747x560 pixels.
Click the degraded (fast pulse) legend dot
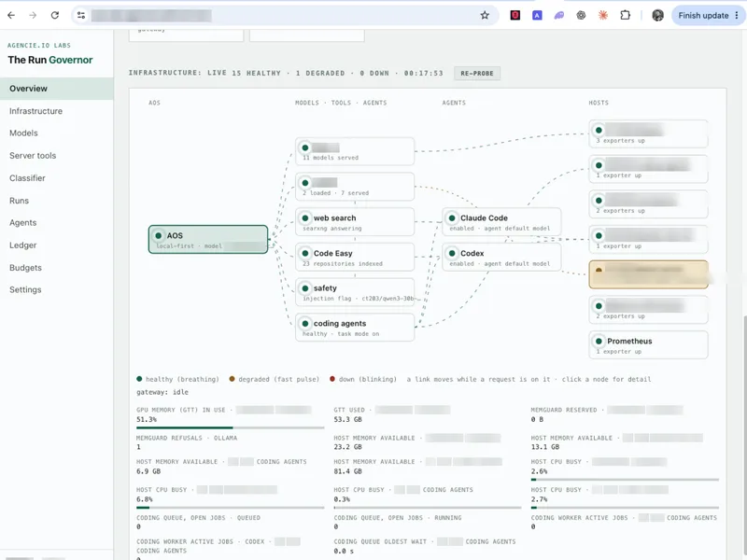(x=232, y=379)
